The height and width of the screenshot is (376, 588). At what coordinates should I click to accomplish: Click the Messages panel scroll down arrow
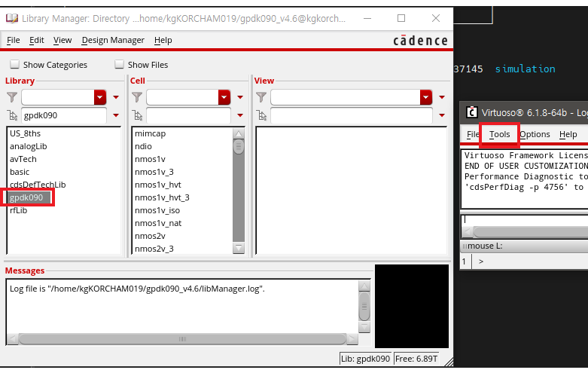coord(364,327)
